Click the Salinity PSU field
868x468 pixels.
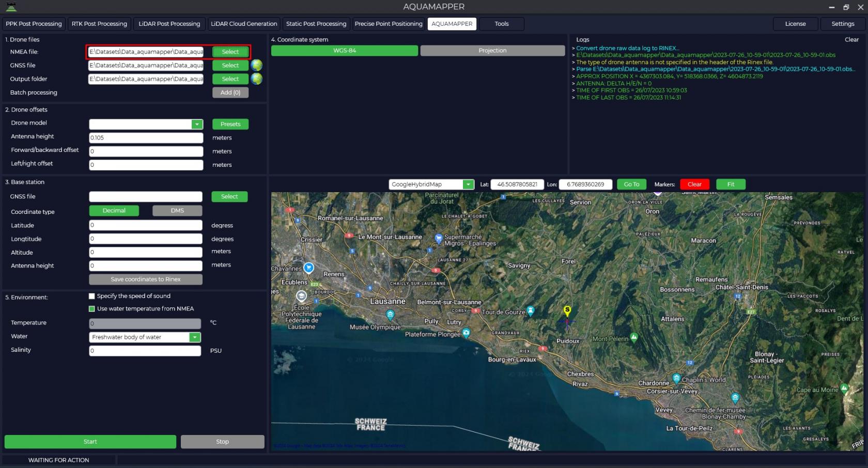145,351
